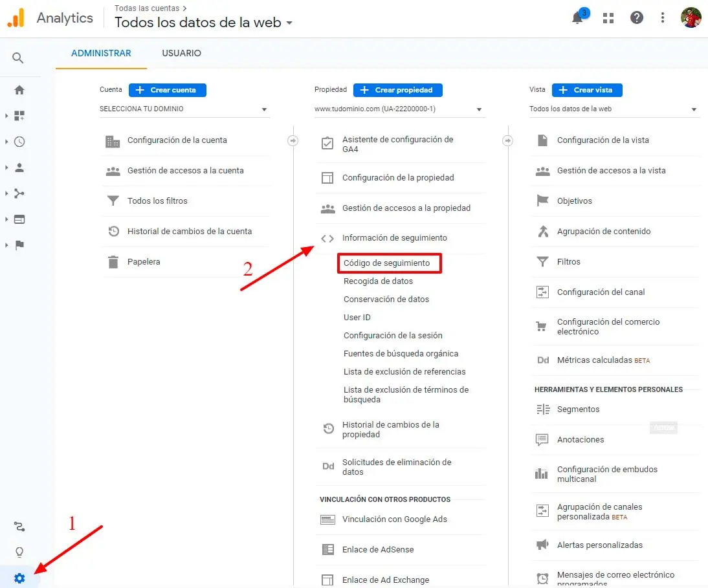The width and height of the screenshot is (708, 588).
Task: Select Configuración de la sesión
Action: 393,335
